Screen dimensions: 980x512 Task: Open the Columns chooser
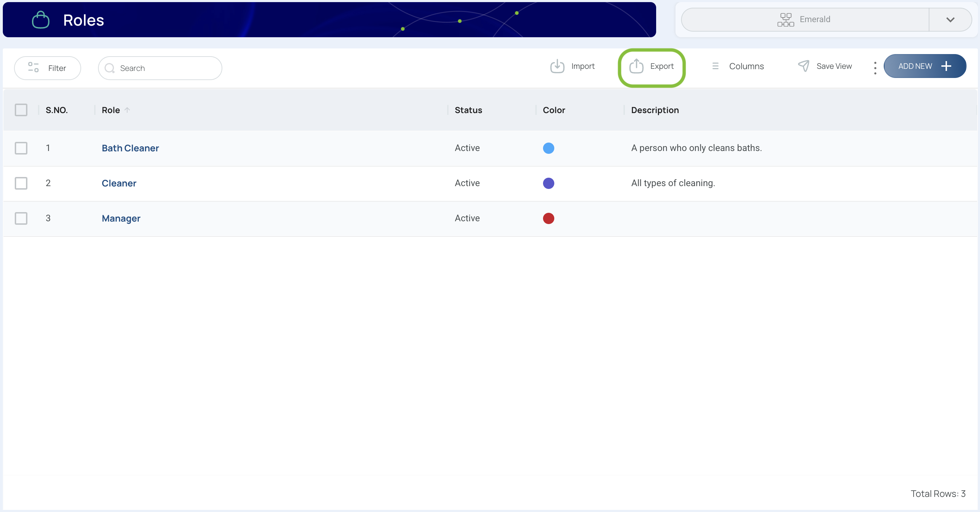[737, 66]
